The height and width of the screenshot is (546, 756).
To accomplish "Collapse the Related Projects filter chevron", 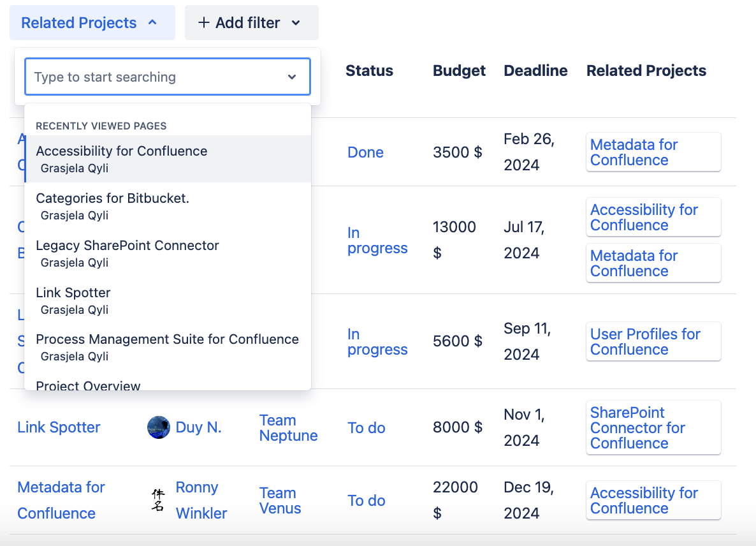I will coord(152,23).
